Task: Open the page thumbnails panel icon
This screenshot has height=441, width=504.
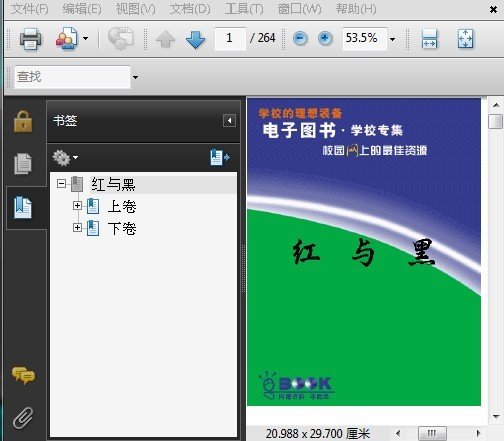Action: point(23,164)
